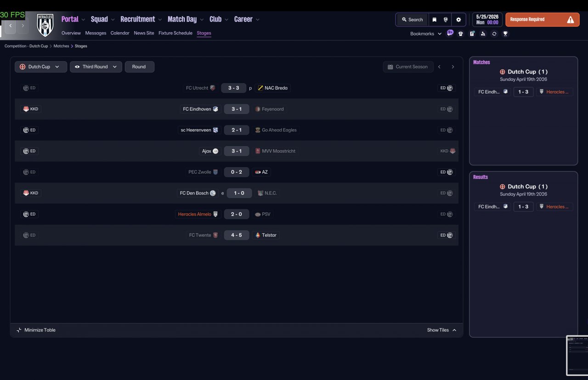Screen dimensions: 588x380
Task: Open the bookmark icon beside Search
Action: pyautogui.click(x=434, y=20)
